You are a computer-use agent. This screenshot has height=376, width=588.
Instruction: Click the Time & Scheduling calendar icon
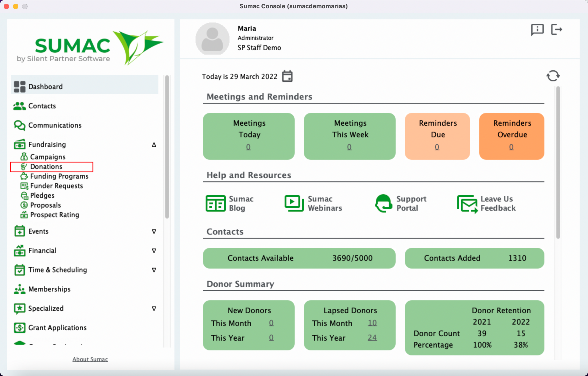click(x=20, y=270)
